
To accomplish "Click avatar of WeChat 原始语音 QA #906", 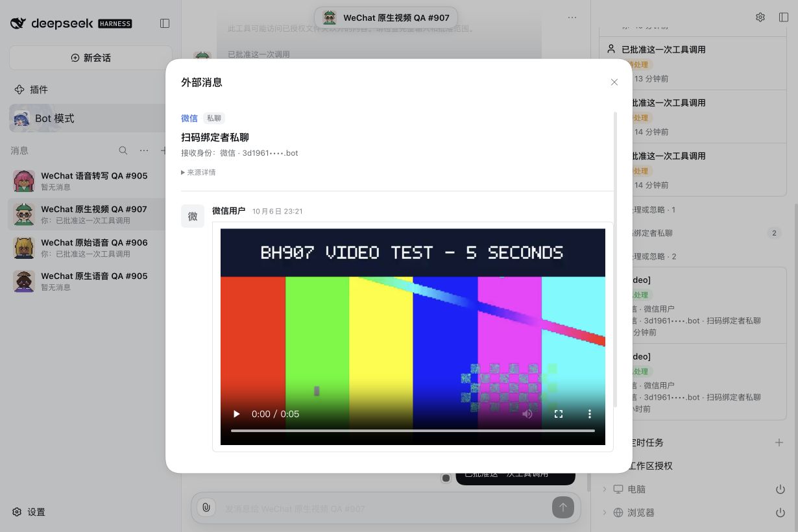I will 24,248.
